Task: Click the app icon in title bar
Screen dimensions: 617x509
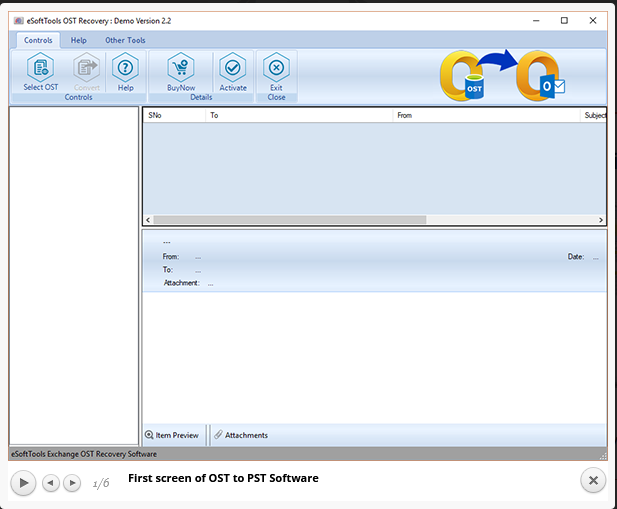Action: 18,21
